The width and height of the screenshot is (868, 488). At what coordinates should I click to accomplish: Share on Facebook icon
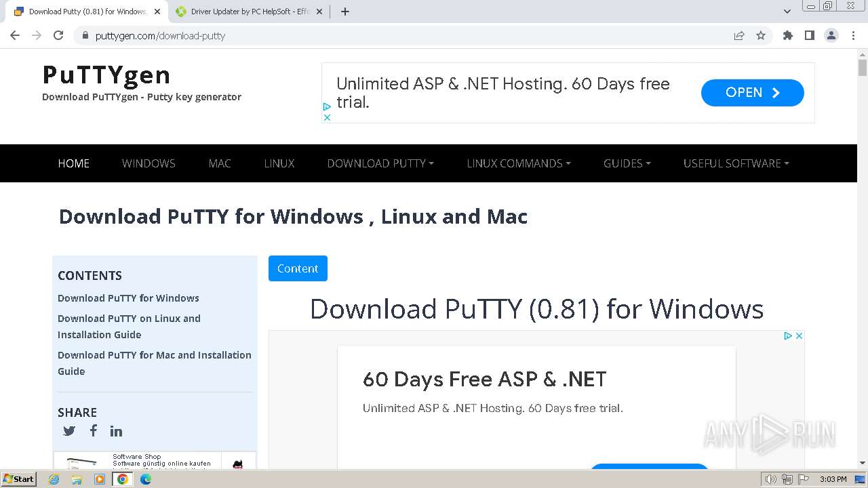93,430
